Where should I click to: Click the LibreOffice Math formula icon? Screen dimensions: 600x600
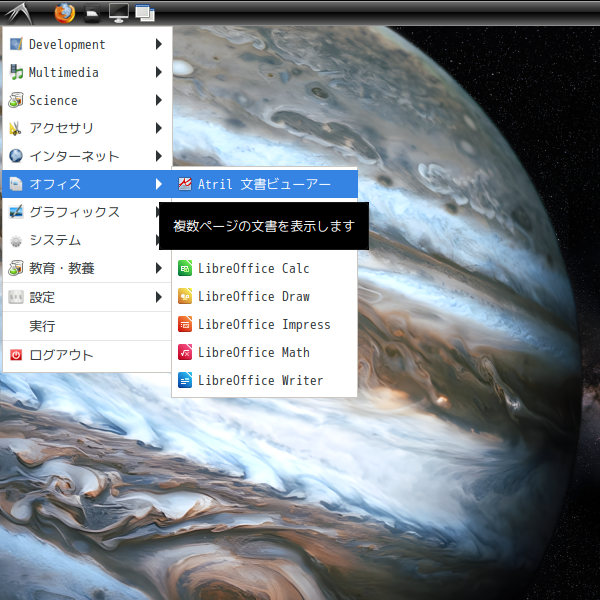[185, 352]
